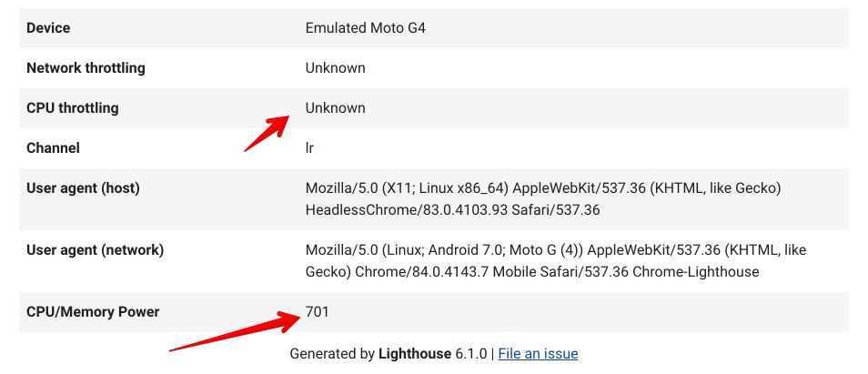Select Unknown value for Network throttling

pos(336,67)
